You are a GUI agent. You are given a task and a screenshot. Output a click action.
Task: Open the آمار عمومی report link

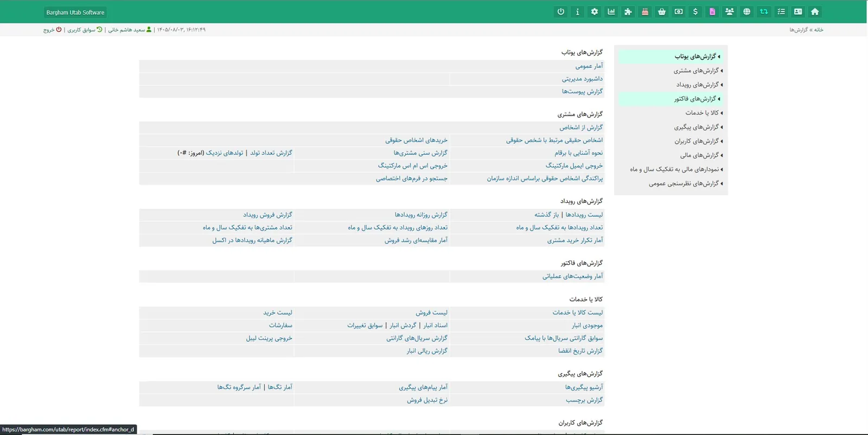(x=589, y=66)
